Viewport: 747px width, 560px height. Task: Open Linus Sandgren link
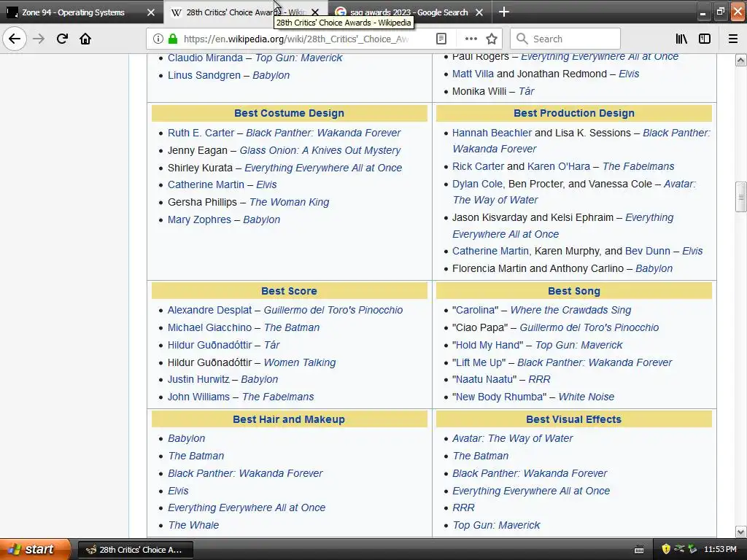204,75
